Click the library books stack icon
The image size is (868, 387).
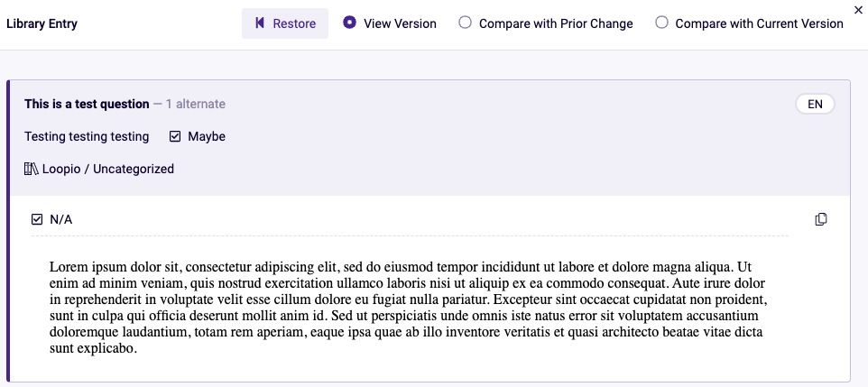31,169
